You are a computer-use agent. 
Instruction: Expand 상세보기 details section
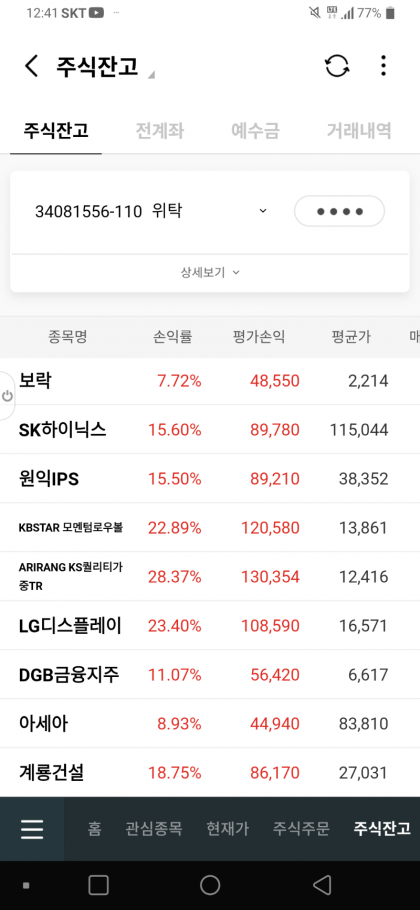pyautogui.click(x=210, y=272)
